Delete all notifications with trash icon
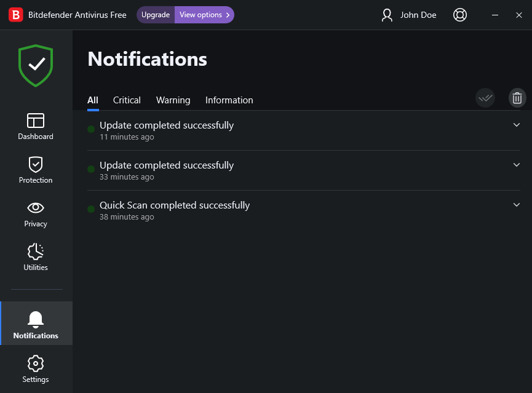Image resolution: width=532 pixels, height=393 pixels. click(x=517, y=98)
